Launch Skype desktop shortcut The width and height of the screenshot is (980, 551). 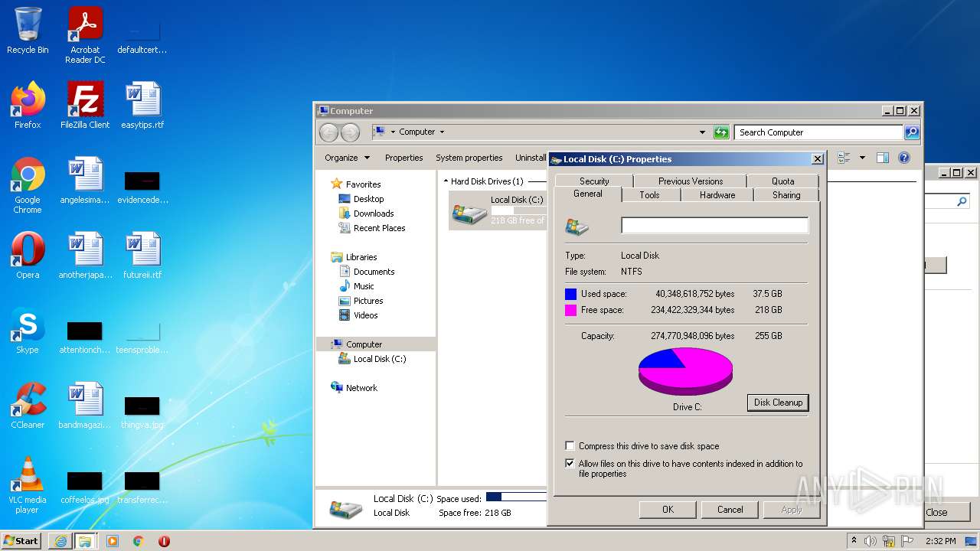[x=28, y=331]
